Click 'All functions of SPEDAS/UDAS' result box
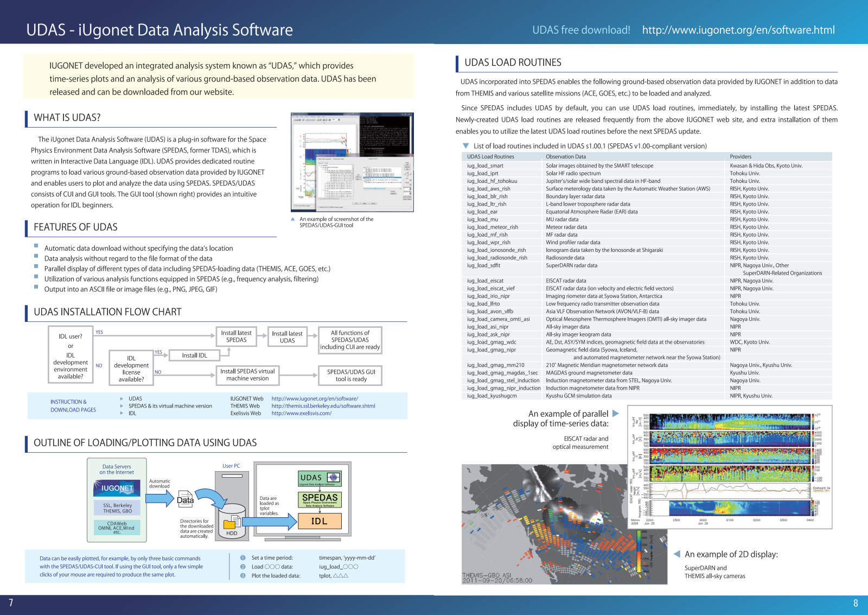The image size is (868, 615). click(350, 340)
